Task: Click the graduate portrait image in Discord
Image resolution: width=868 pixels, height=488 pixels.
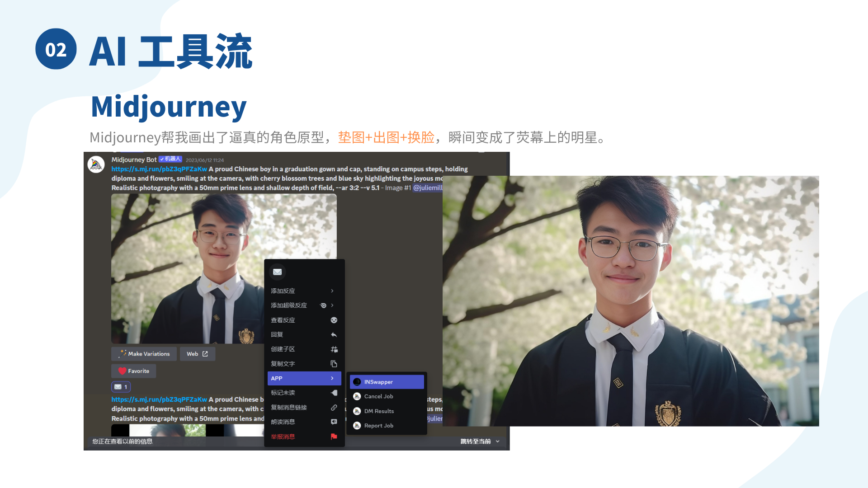Action: pyautogui.click(x=224, y=269)
